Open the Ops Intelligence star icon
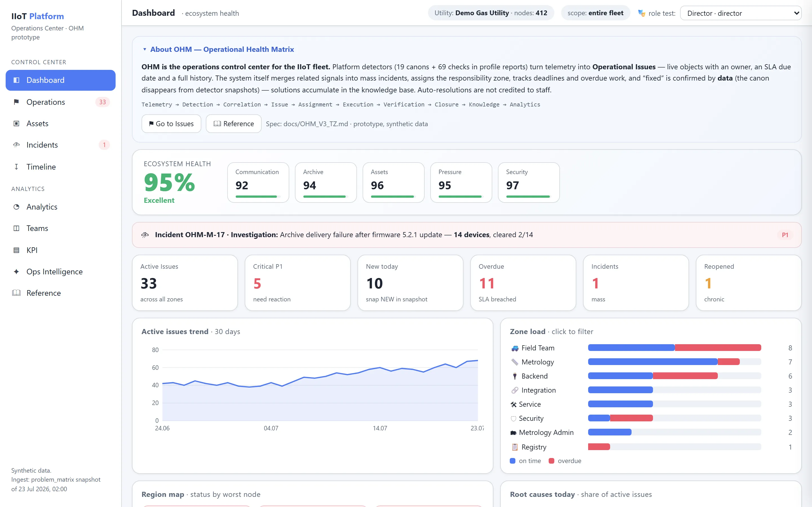The image size is (812, 507). click(16, 272)
